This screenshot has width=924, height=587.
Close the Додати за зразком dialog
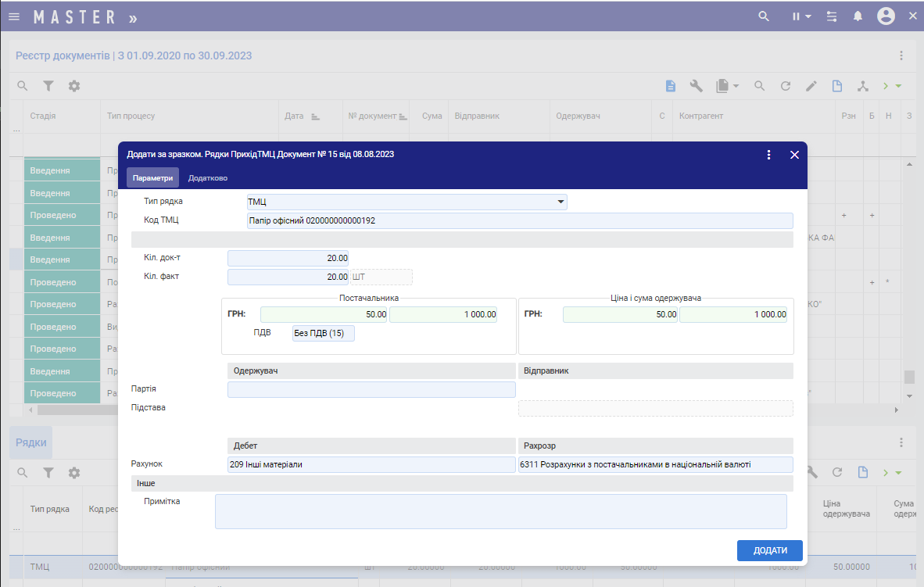pos(794,155)
